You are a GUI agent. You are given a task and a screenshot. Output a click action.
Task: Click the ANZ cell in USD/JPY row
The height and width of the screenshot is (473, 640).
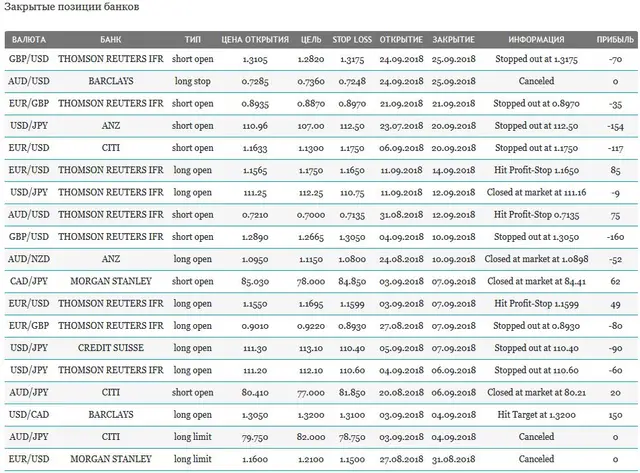coord(111,126)
